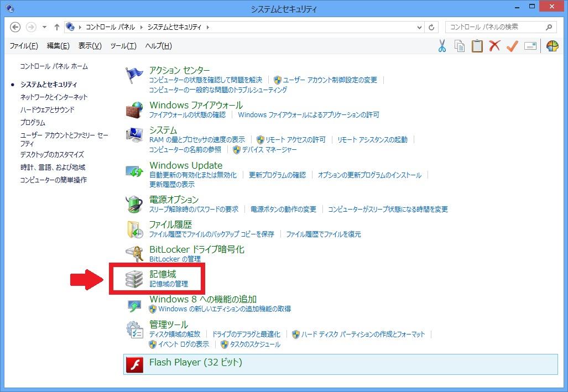
Task: Click the Forward navigation arrow
Action: click(31, 27)
